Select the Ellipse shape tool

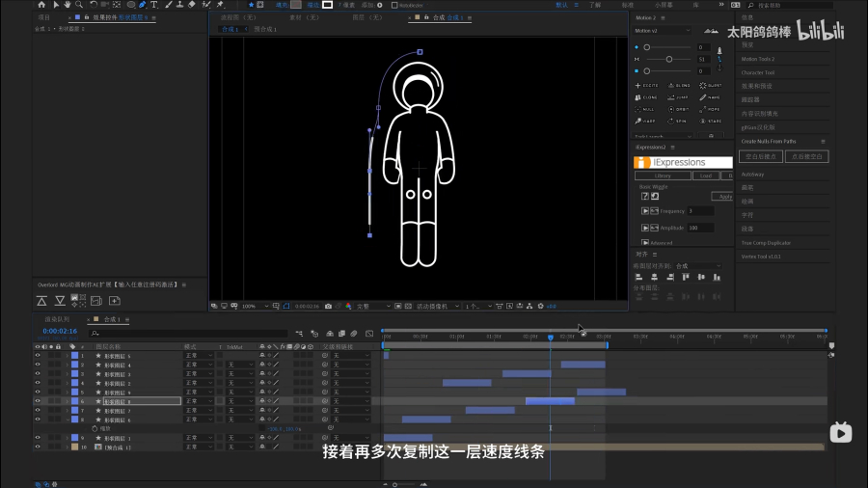point(131,5)
